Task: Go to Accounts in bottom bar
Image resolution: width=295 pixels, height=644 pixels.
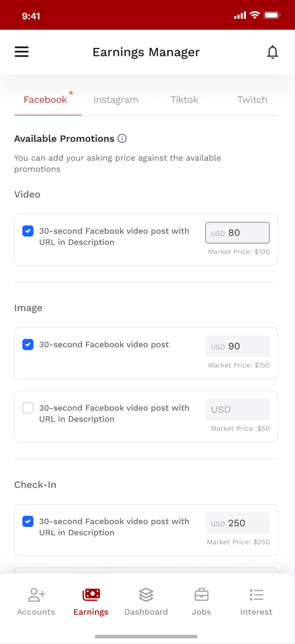Action: click(x=36, y=602)
